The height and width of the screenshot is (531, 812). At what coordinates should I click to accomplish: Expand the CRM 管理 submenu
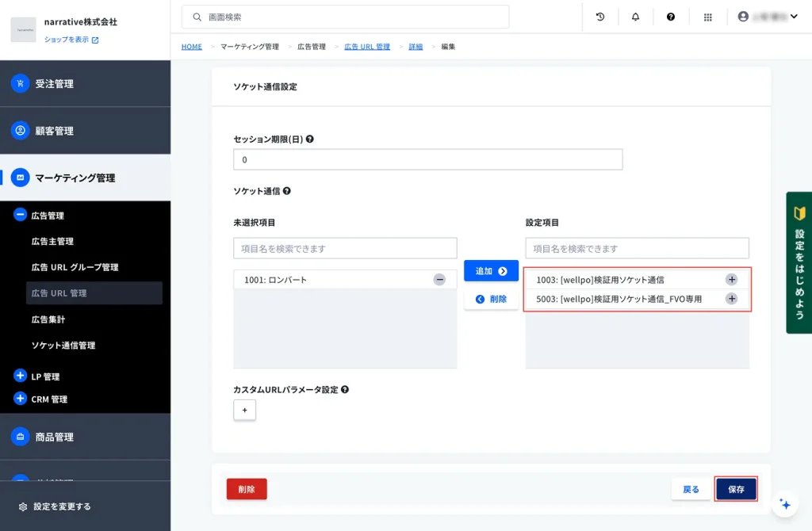coord(21,399)
